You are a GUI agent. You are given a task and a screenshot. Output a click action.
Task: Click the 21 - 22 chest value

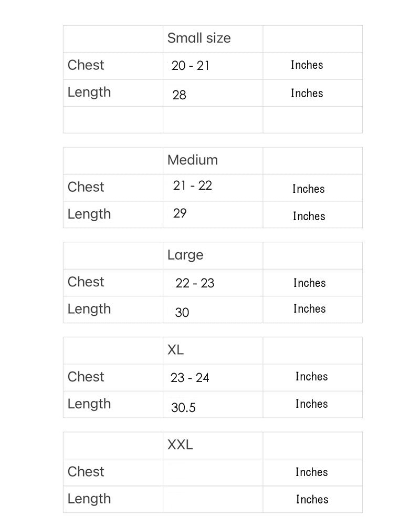click(192, 185)
